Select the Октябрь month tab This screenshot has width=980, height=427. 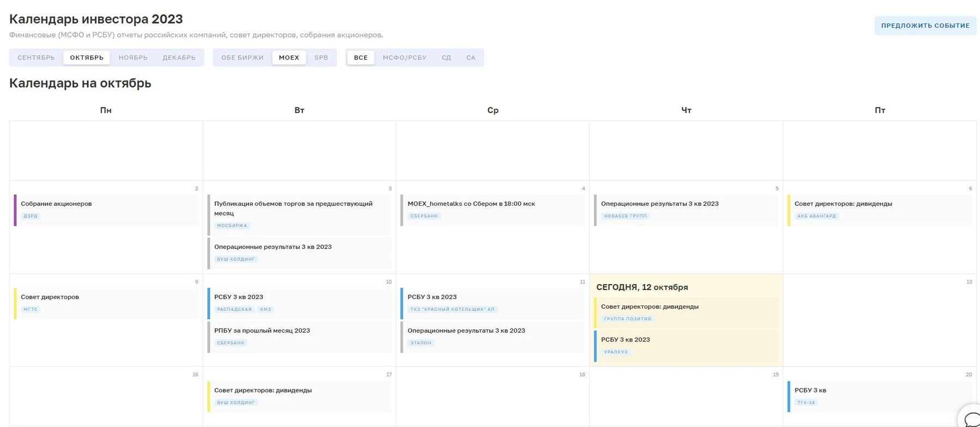87,58
